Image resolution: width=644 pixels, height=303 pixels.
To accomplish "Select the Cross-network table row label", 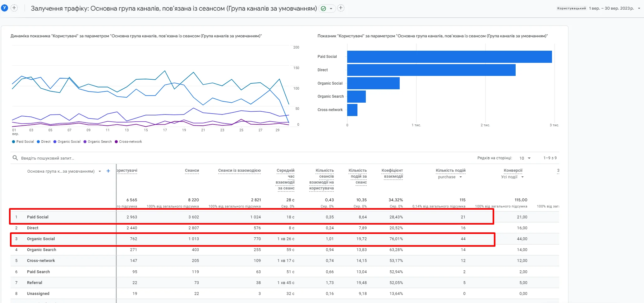I will (41, 261).
